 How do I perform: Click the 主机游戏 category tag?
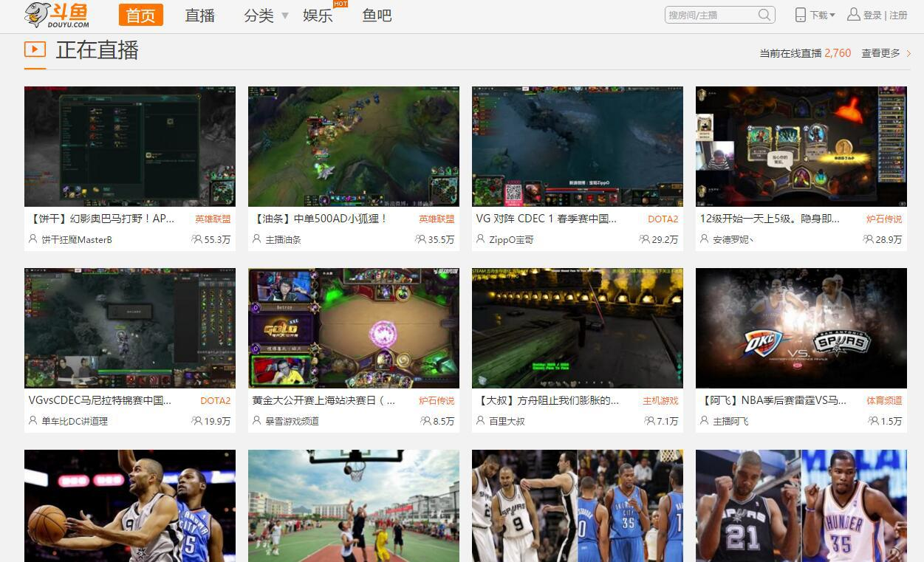pos(660,401)
